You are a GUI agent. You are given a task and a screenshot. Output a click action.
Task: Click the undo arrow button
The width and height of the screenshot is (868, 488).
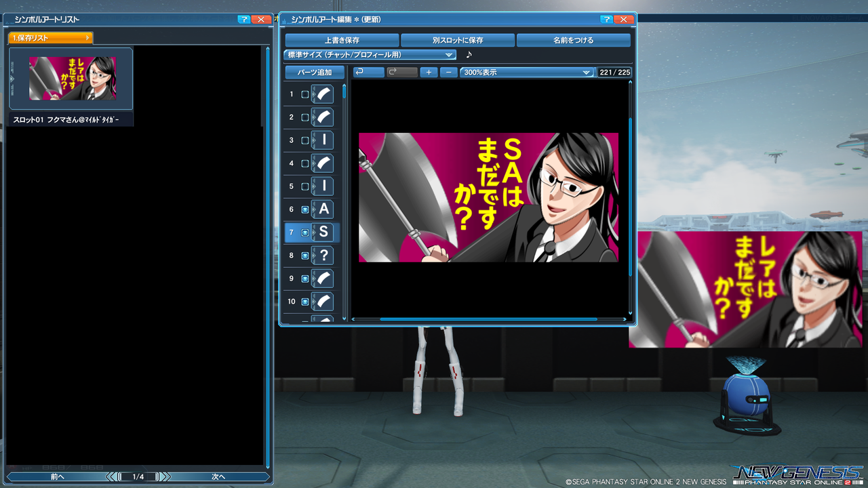coord(369,72)
